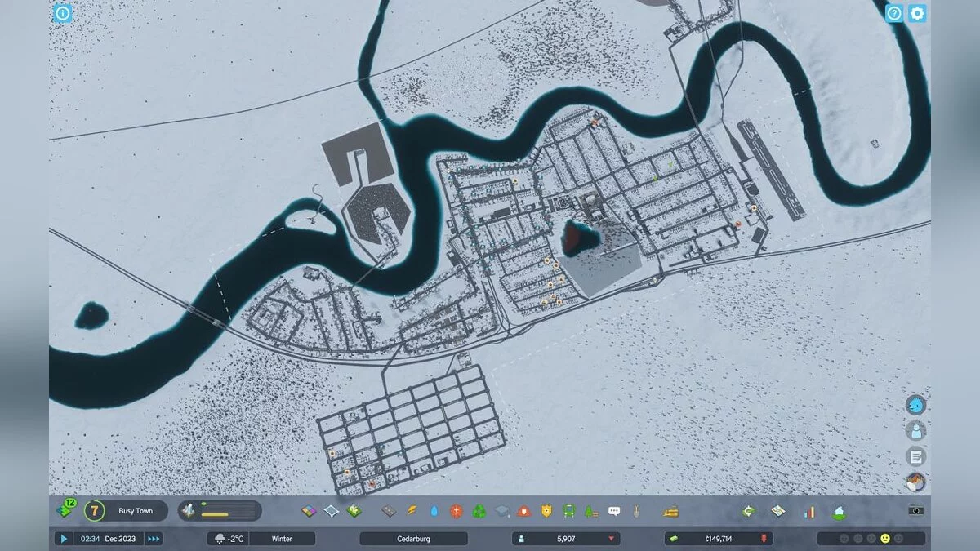Open the Bulldozer tool
Screen dimensions: 980x551
point(670,512)
